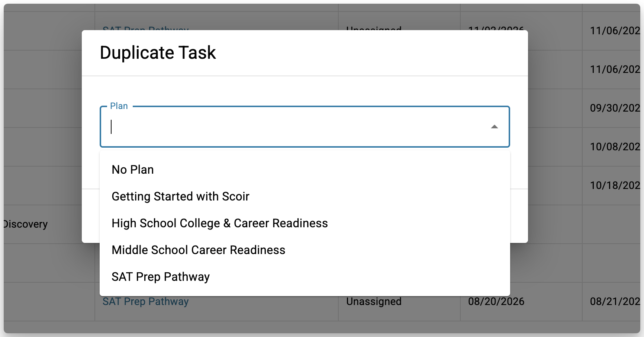Select the No Plan option
The image size is (644, 337).
tap(133, 170)
